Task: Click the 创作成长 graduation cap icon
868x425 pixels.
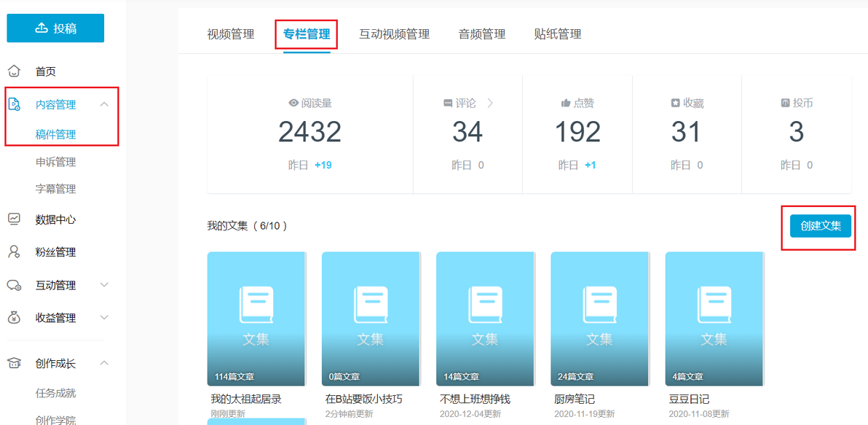Action: pyautogui.click(x=14, y=363)
